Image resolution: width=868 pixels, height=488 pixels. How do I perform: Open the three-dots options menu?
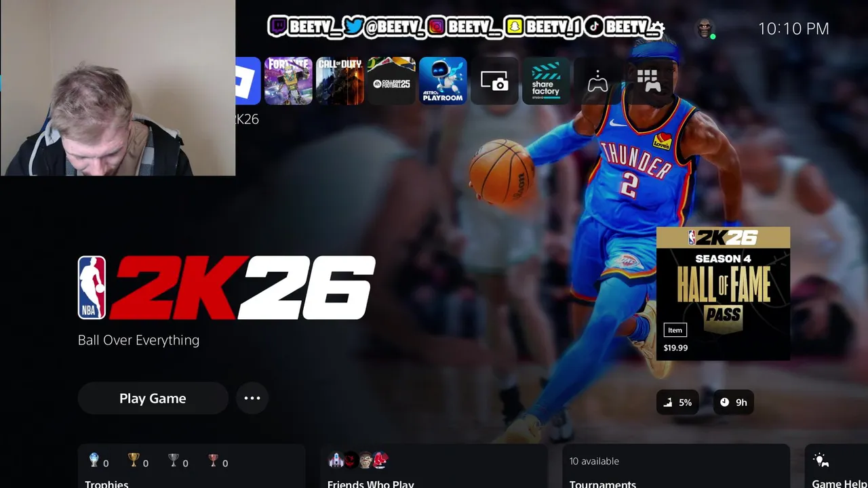tap(252, 399)
